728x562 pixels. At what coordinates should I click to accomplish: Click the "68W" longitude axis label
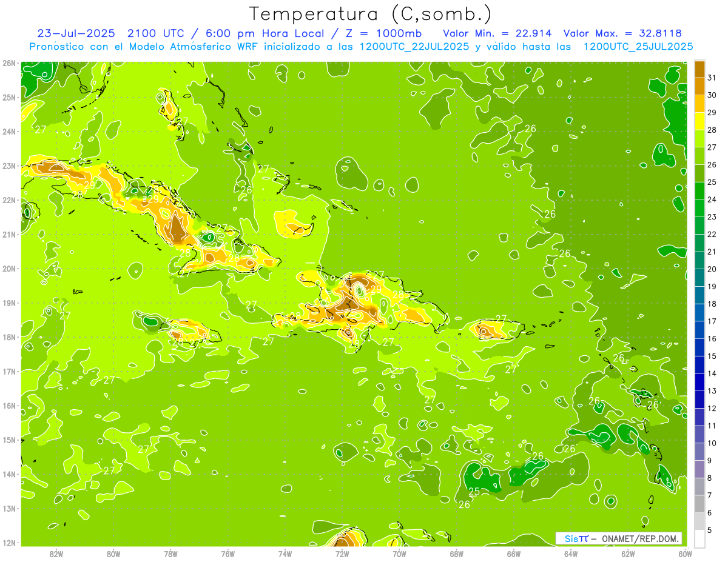click(x=457, y=554)
